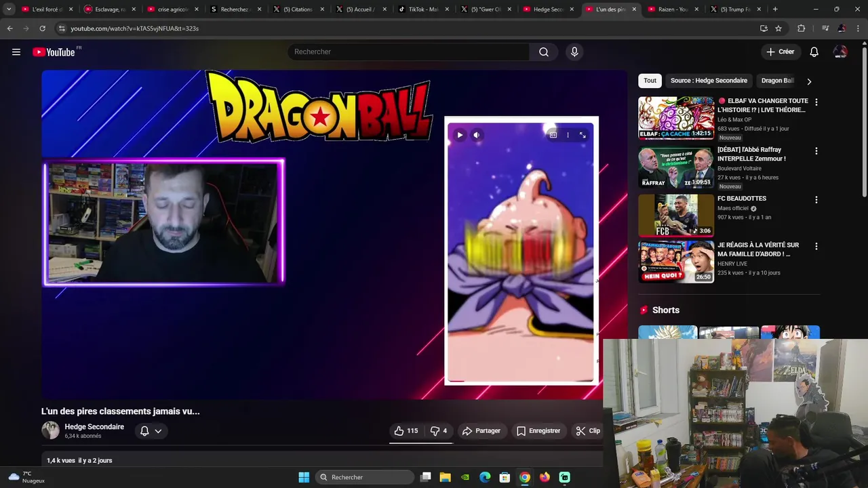Image resolution: width=868 pixels, height=488 pixels.
Task: Open a new browser tab
Action: point(775,9)
